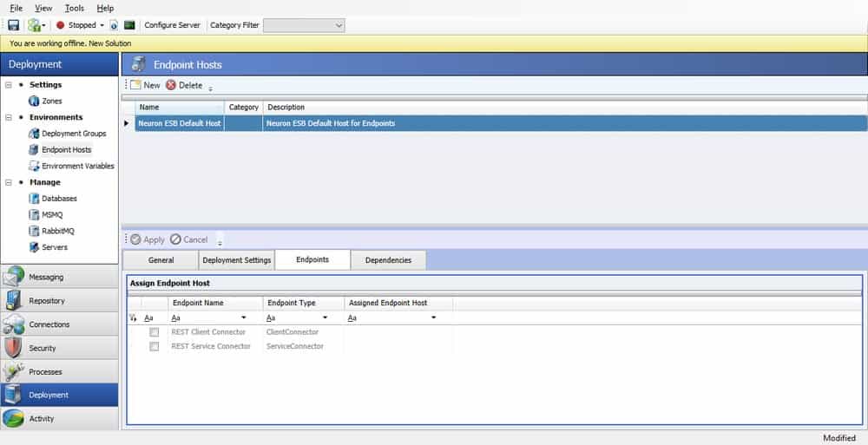
Task: Select the Neuron ESB Default Host row
Action: point(501,123)
